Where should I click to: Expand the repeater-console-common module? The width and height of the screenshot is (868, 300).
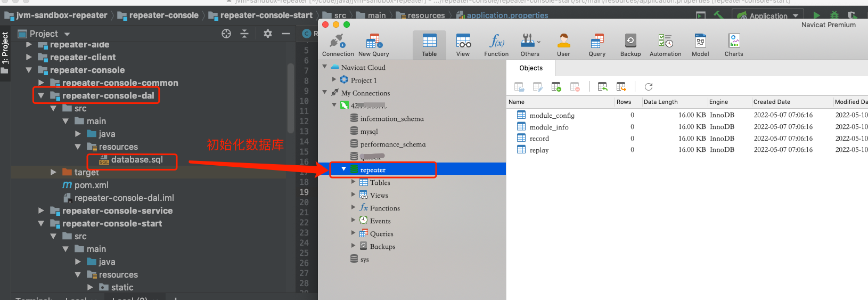click(41, 83)
